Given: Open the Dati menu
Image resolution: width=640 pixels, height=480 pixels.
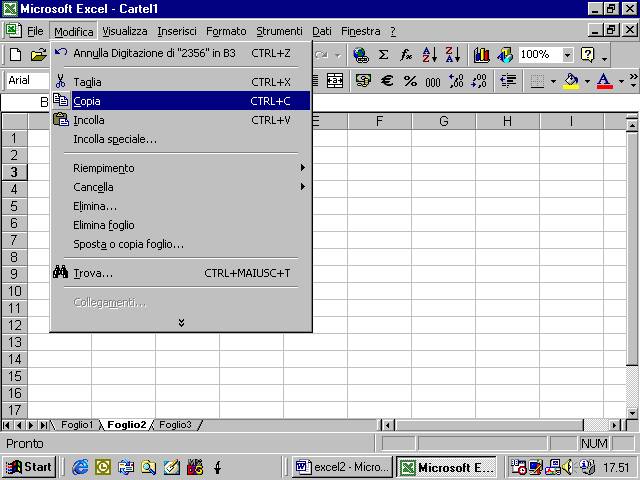Looking at the screenshot, I should [x=322, y=31].
